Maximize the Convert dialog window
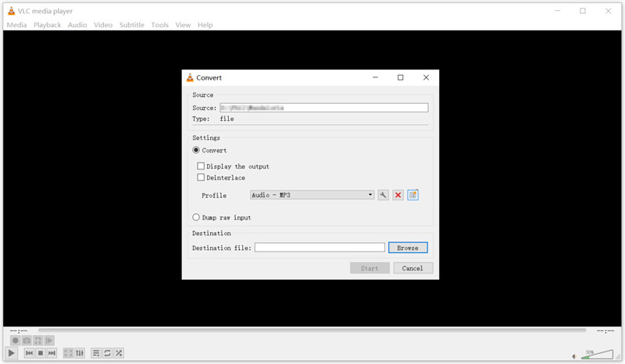Screen dimensions: 625x364 click(401, 77)
